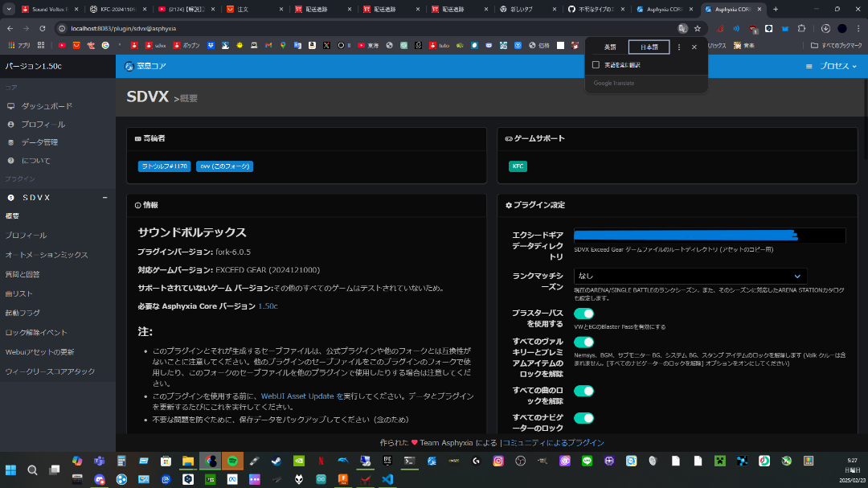This screenshot has height=488, width=868.
Task: Open コミュニティによるプラグイン footer link
Action: pos(553,443)
